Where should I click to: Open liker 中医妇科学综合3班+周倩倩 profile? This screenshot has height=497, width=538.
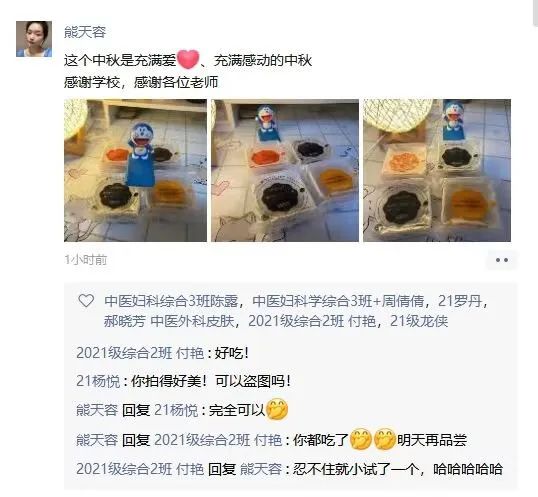click(x=338, y=301)
